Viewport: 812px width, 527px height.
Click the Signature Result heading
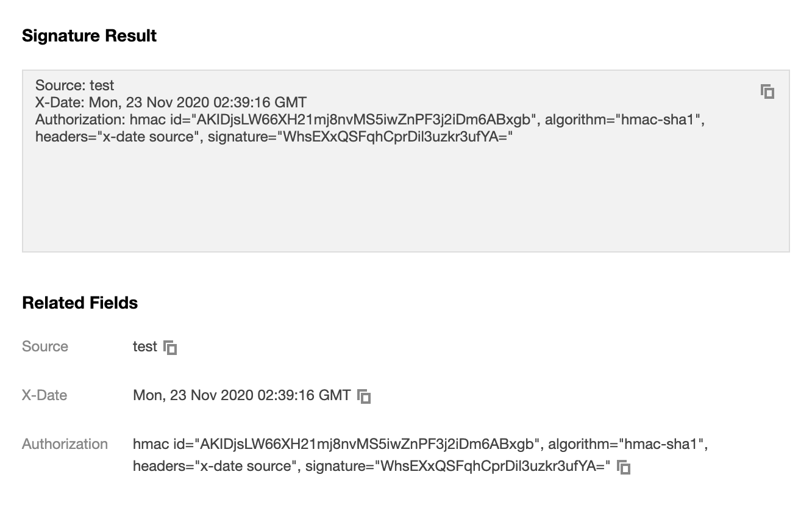click(89, 36)
